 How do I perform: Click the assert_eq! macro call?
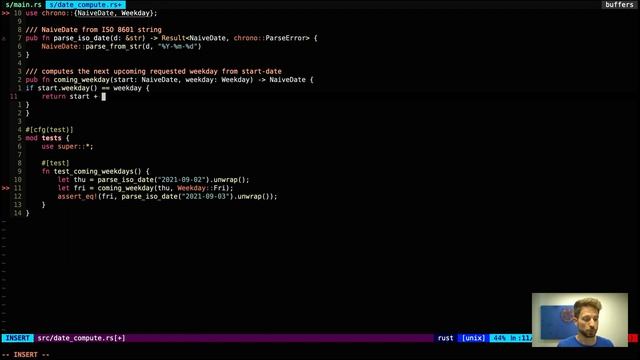(77, 196)
